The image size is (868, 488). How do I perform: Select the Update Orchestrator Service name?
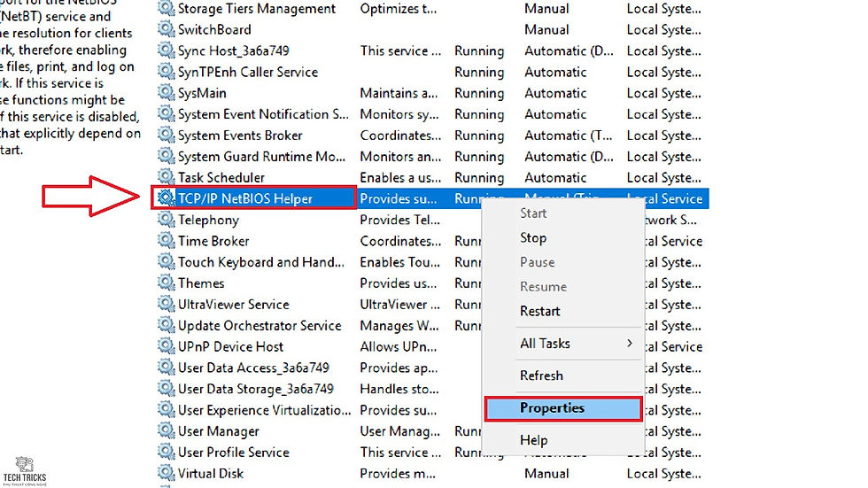[x=259, y=325]
